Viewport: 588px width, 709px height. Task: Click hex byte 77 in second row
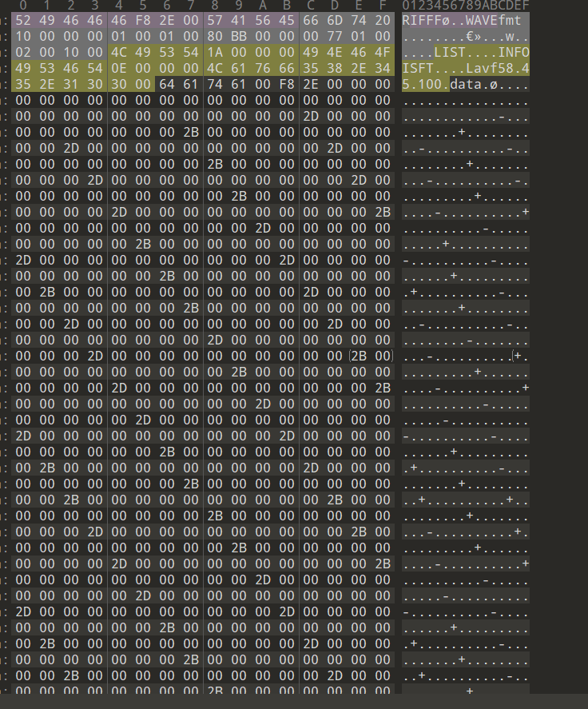click(334, 36)
